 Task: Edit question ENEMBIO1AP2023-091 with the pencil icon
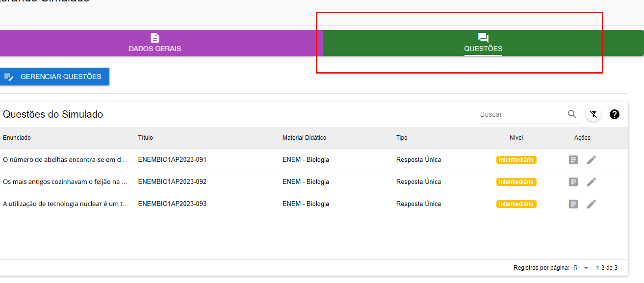(x=592, y=160)
